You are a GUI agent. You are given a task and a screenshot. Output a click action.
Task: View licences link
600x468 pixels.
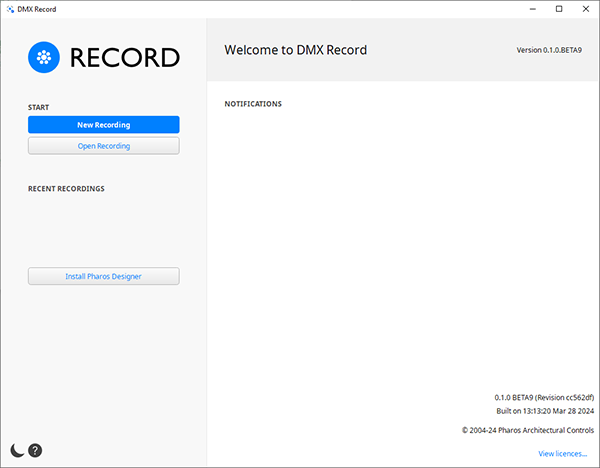point(562,454)
